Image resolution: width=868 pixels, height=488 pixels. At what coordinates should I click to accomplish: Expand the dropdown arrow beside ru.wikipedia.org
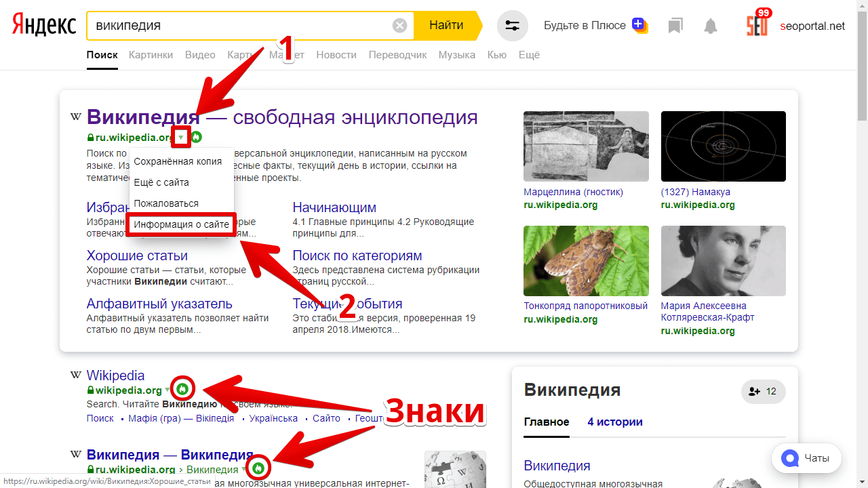point(180,138)
